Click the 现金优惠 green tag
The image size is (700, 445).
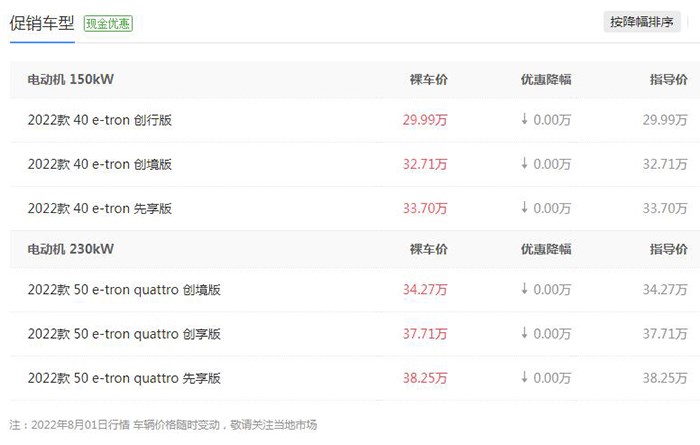tap(108, 23)
